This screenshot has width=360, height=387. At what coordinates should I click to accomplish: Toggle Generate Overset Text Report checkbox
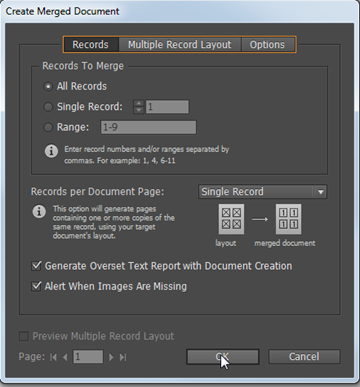click(x=36, y=266)
